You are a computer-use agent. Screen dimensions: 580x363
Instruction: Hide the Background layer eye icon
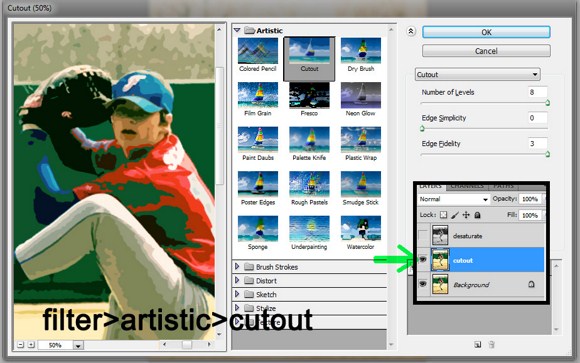point(423,284)
